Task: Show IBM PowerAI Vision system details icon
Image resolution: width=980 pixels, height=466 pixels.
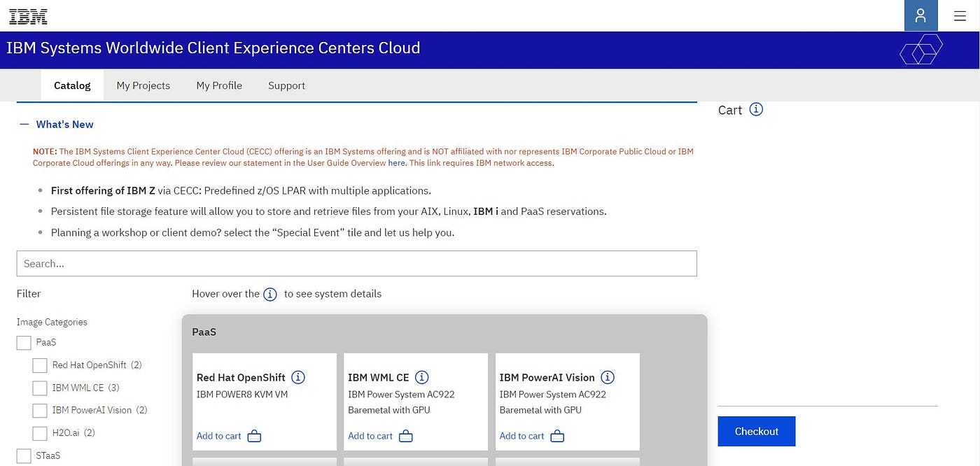Action: (608, 377)
